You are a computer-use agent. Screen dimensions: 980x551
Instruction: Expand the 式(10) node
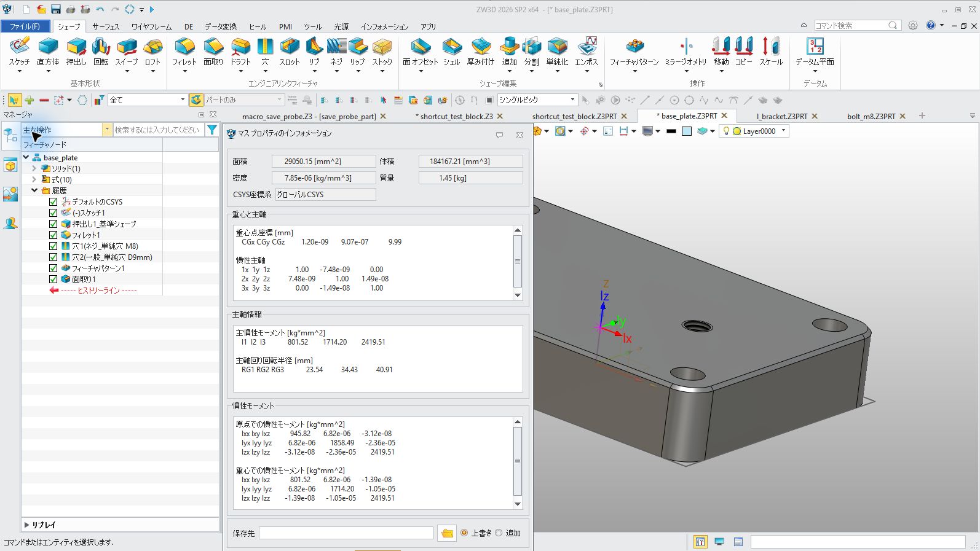point(34,179)
